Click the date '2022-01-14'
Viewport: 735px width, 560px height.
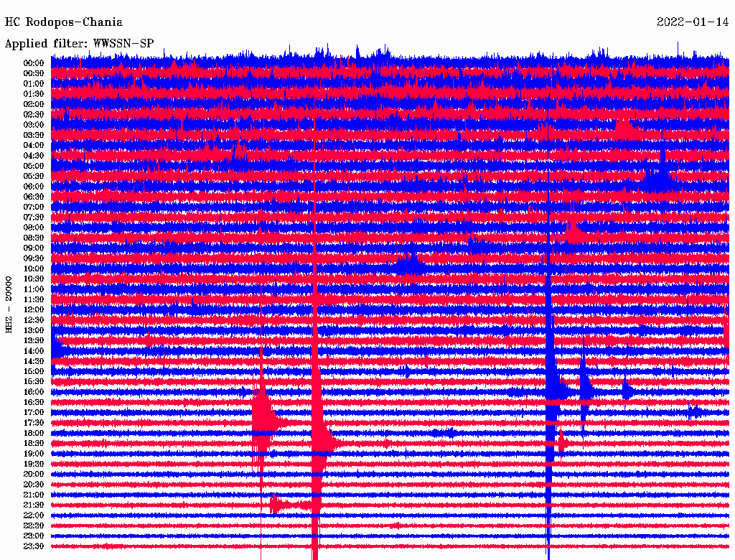click(x=693, y=22)
